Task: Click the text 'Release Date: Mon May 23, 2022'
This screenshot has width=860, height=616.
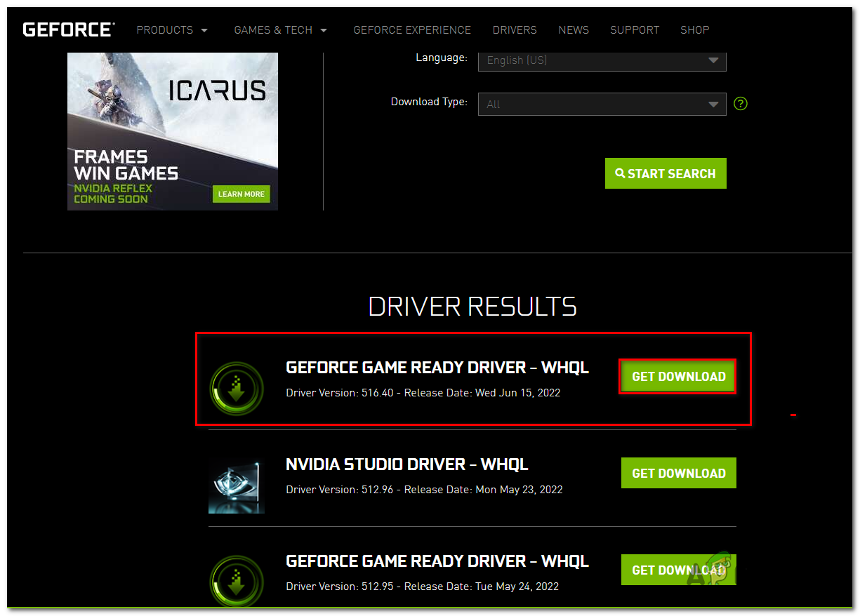Action: coord(484,490)
